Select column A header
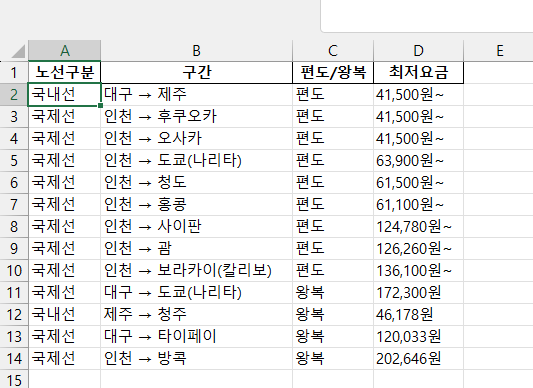Viewport: 533px width, 388px height. click(x=65, y=51)
